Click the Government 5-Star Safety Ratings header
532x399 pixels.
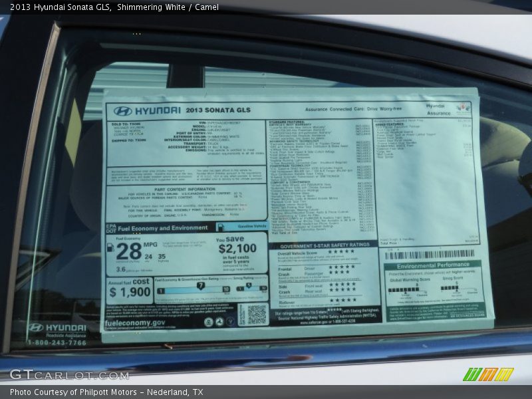(322, 245)
